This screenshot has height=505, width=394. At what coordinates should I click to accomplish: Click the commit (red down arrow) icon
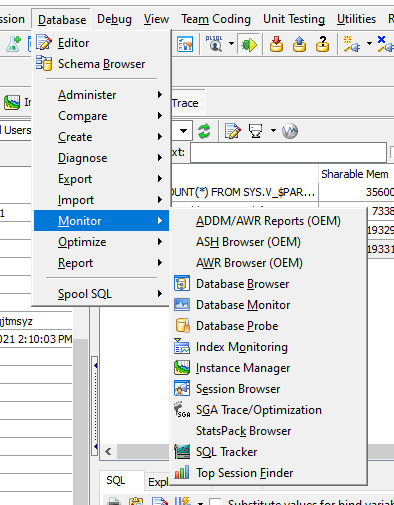276,44
